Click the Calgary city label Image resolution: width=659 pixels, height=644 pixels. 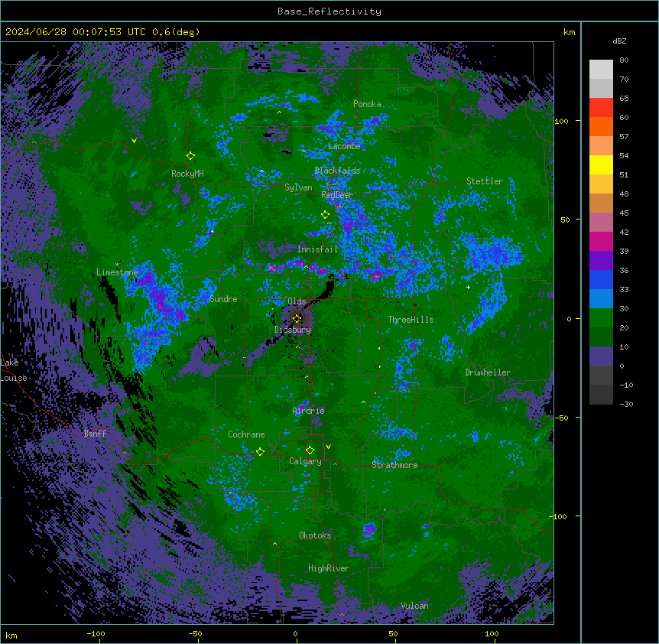click(x=305, y=461)
